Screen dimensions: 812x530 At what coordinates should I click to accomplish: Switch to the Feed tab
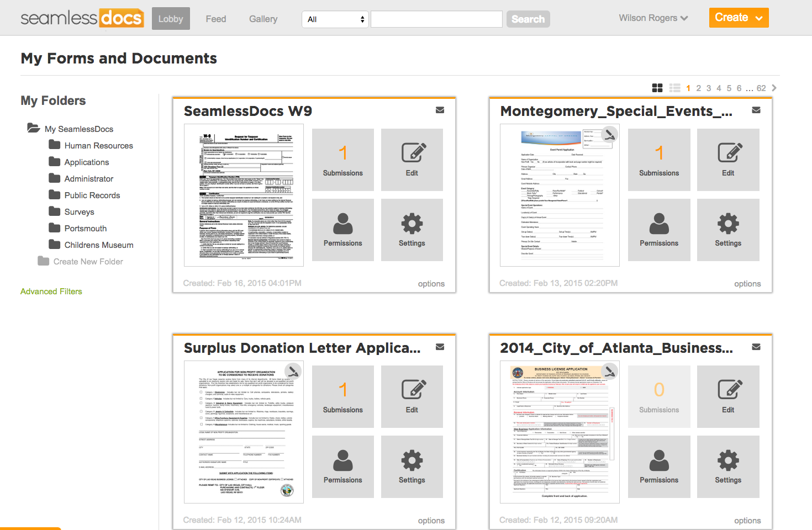point(215,18)
